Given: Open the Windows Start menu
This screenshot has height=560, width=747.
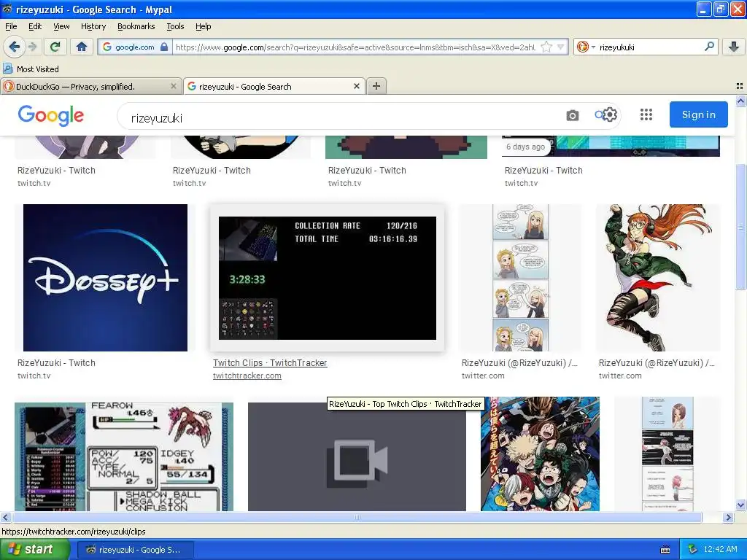Looking at the screenshot, I should (x=34, y=550).
